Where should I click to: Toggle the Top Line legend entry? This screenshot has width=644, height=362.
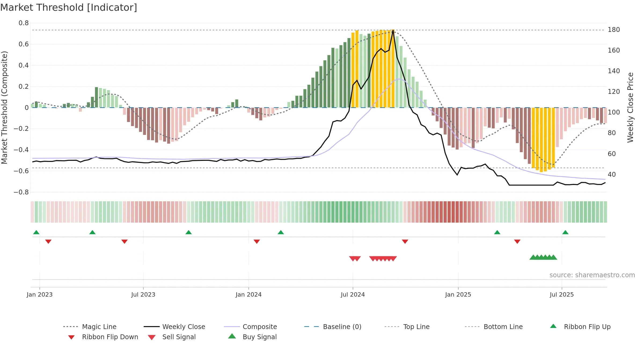[x=407, y=327]
